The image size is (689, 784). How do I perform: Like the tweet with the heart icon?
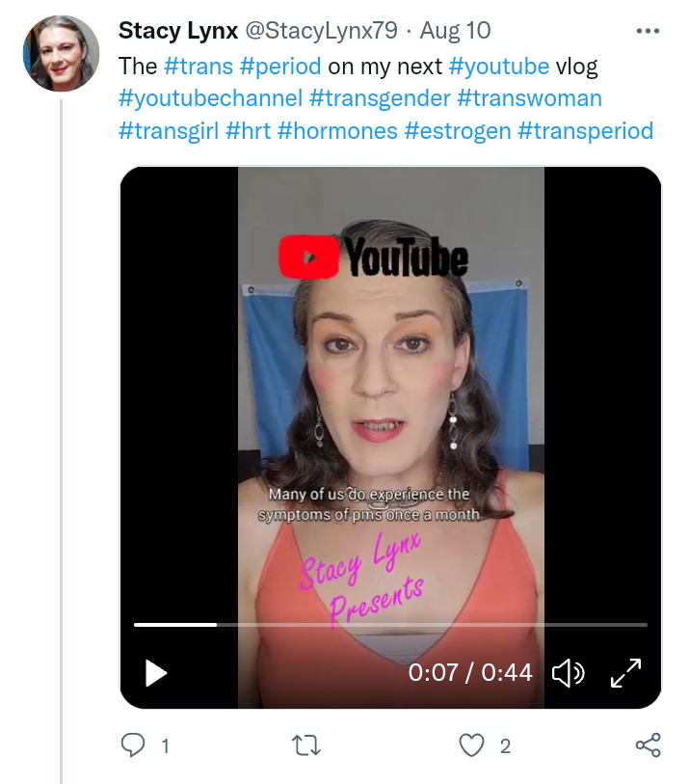471,745
